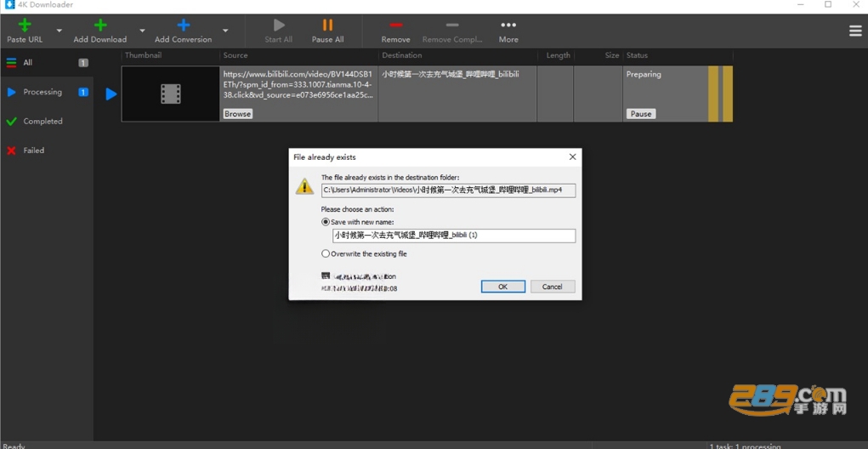This screenshot has height=449, width=868.
Task: Click the Start All play icon
Action: click(279, 25)
